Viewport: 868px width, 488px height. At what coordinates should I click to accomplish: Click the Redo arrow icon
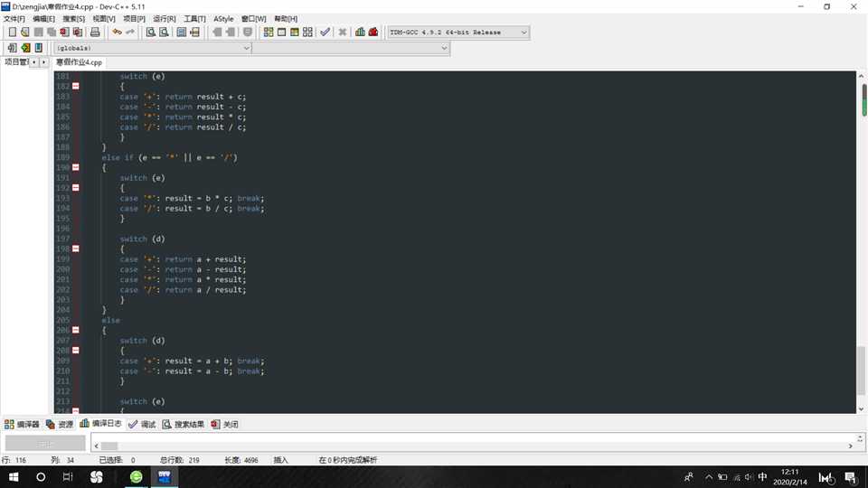[x=130, y=33]
